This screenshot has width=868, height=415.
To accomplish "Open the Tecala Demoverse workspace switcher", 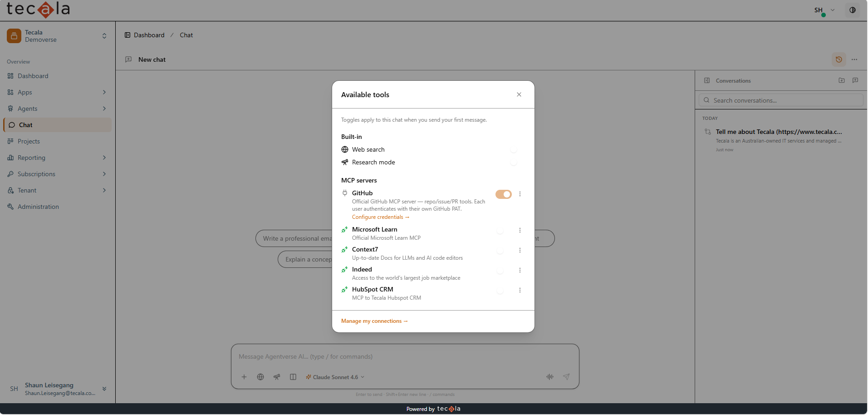I will coord(57,36).
